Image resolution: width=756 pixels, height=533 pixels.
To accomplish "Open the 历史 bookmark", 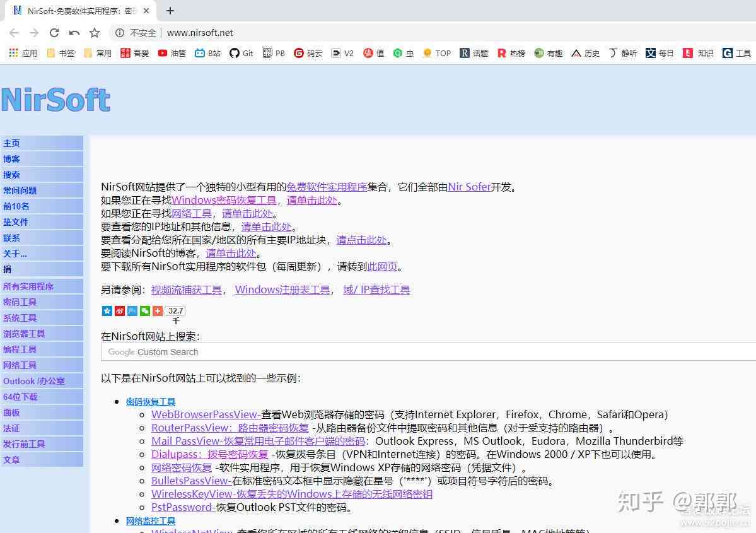I will 585,53.
